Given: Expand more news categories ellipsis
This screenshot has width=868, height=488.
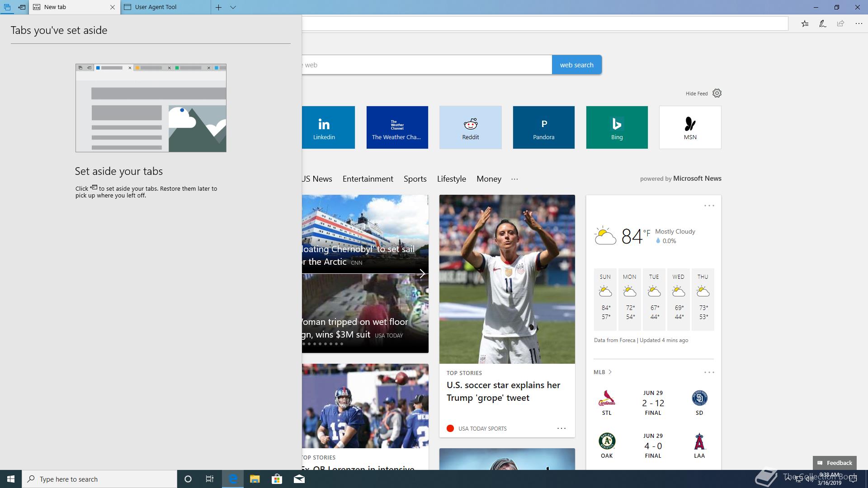Looking at the screenshot, I should tap(514, 179).
